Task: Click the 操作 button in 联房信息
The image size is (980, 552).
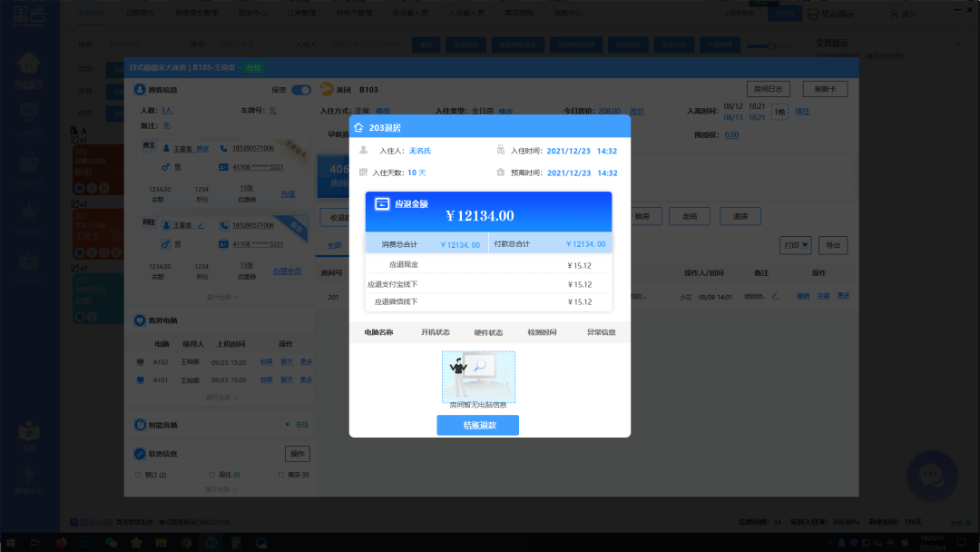Action: (x=298, y=454)
